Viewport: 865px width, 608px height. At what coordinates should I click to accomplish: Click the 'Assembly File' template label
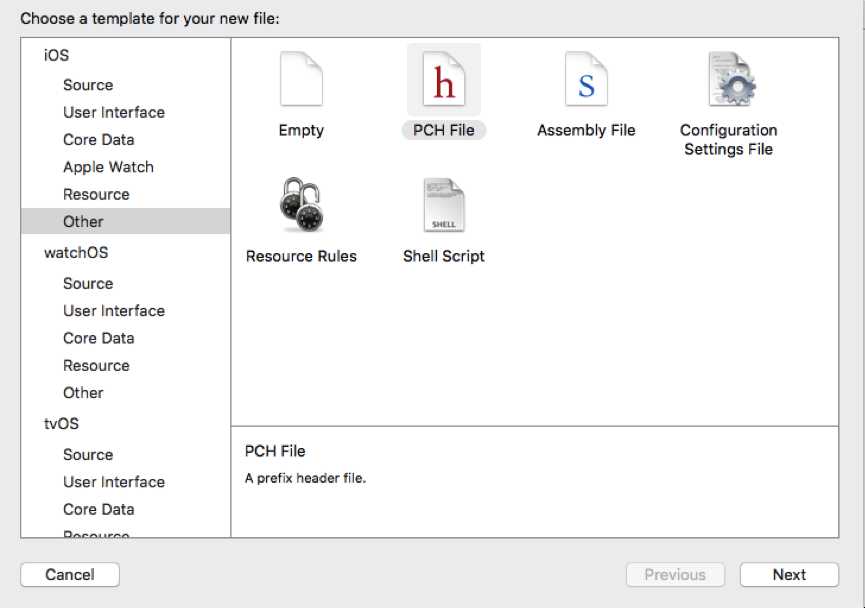coord(586,131)
